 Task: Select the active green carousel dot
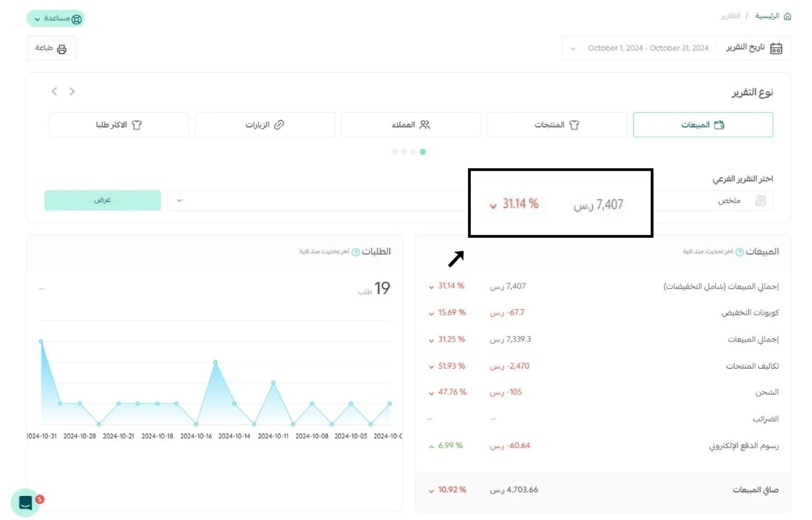point(423,152)
